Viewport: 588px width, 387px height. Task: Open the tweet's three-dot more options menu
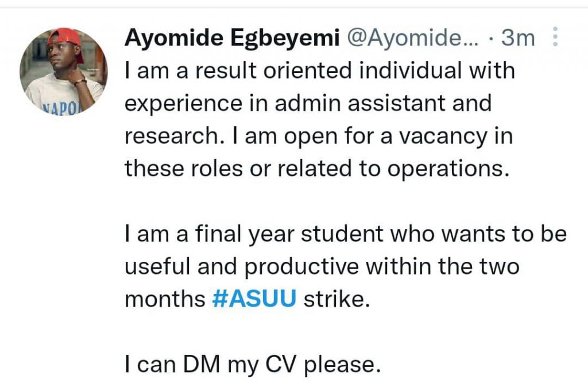pyautogui.click(x=555, y=38)
